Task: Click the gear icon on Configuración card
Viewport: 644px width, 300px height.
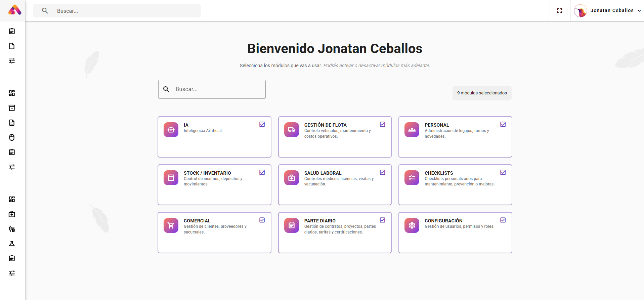Action: point(412,225)
